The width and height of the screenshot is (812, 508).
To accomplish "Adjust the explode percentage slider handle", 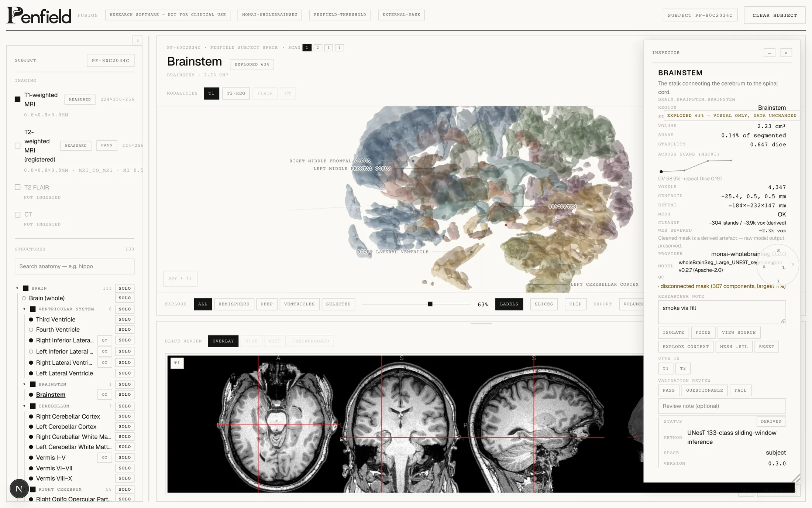I will pyautogui.click(x=430, y=304).
